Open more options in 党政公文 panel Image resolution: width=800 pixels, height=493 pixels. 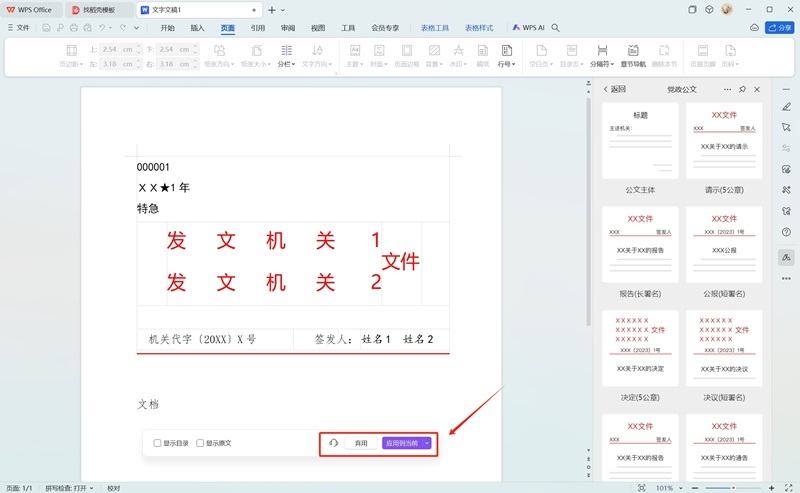(x=727, y=89)
